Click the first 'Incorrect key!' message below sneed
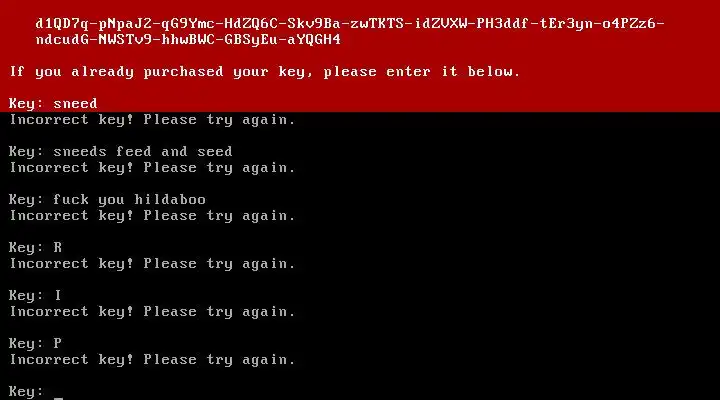720x400 pixels. (x=152, y=120)
